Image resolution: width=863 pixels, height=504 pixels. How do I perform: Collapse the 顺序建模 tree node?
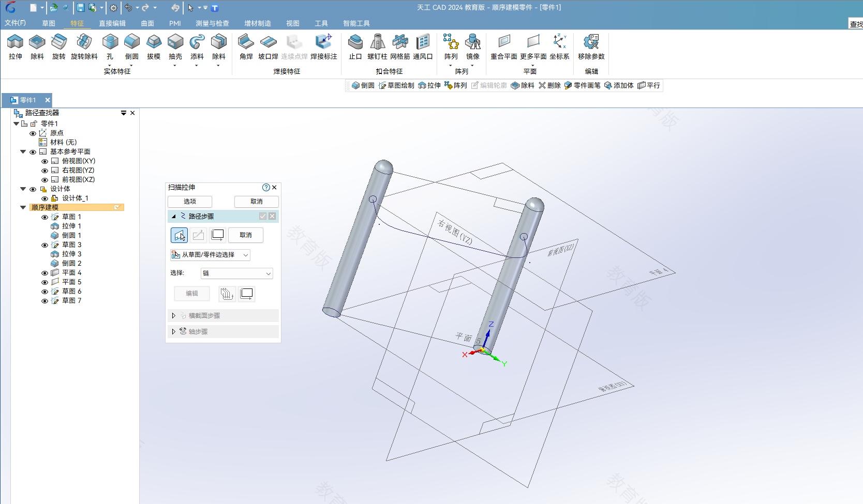[x=23, y=207]
